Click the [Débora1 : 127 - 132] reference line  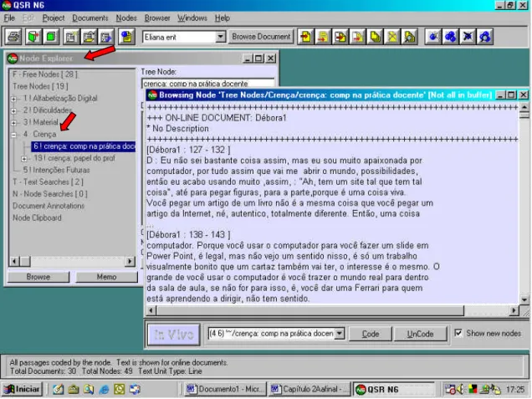(188, 150)
